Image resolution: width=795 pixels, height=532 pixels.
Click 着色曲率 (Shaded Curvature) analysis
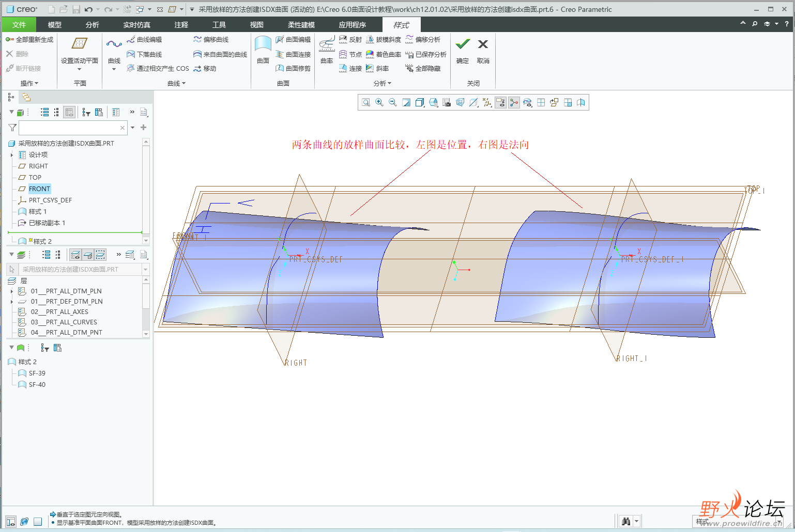[x=384, y=54]
